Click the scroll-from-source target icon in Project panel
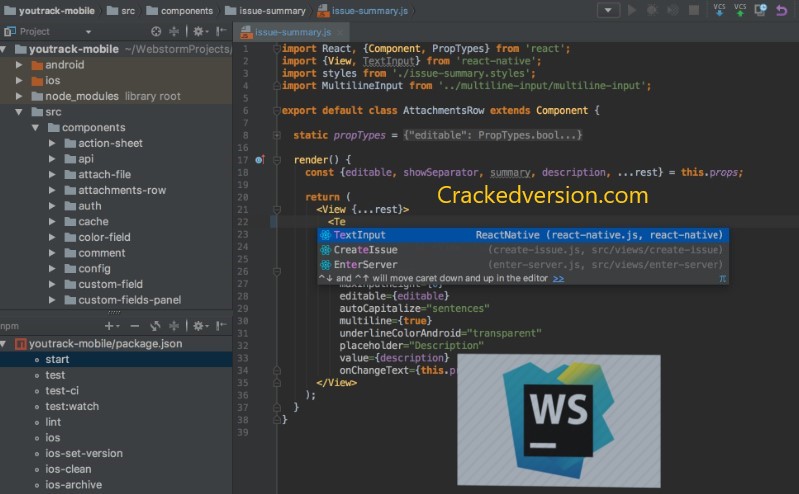The image size is (799, 494). [x=157, y=31]
